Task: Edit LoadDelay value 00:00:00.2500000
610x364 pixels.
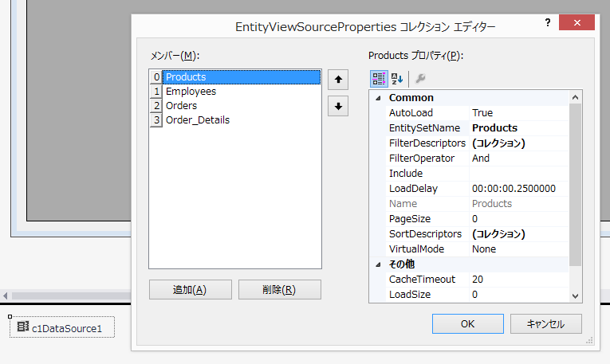Action: (519, 189)
